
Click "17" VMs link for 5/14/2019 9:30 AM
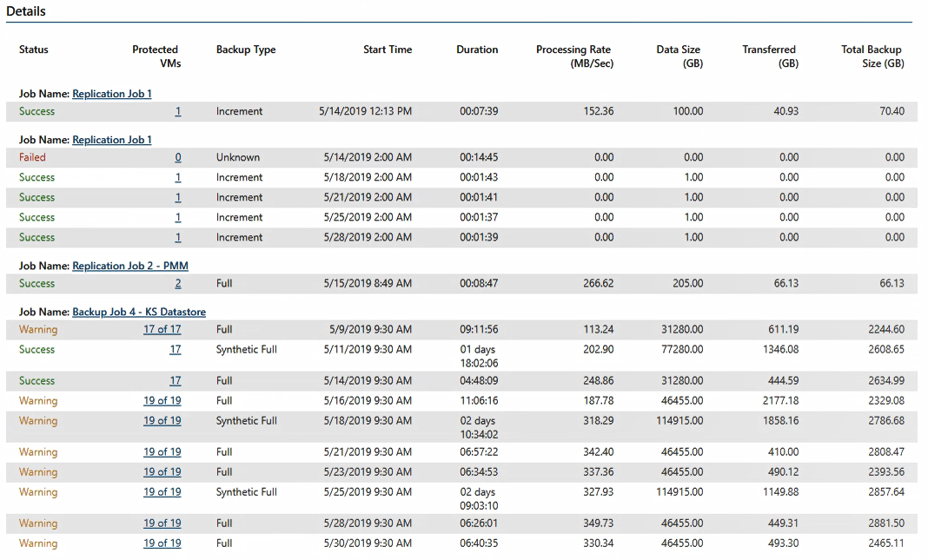(176, 381)
